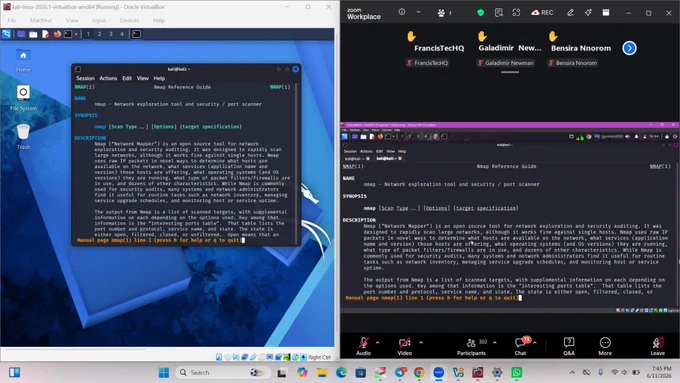Select the running terminal in Kali task list
This screenshot has width=680, height=383.
pyautogui.click(x=136, y=34)
